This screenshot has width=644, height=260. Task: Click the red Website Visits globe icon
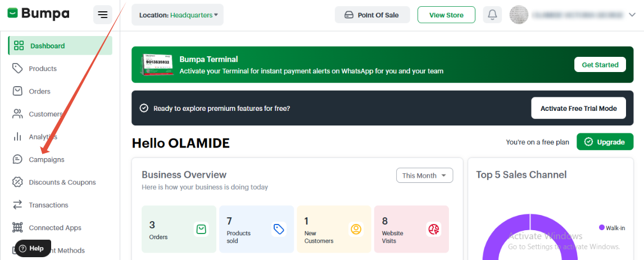pos(434,229)
